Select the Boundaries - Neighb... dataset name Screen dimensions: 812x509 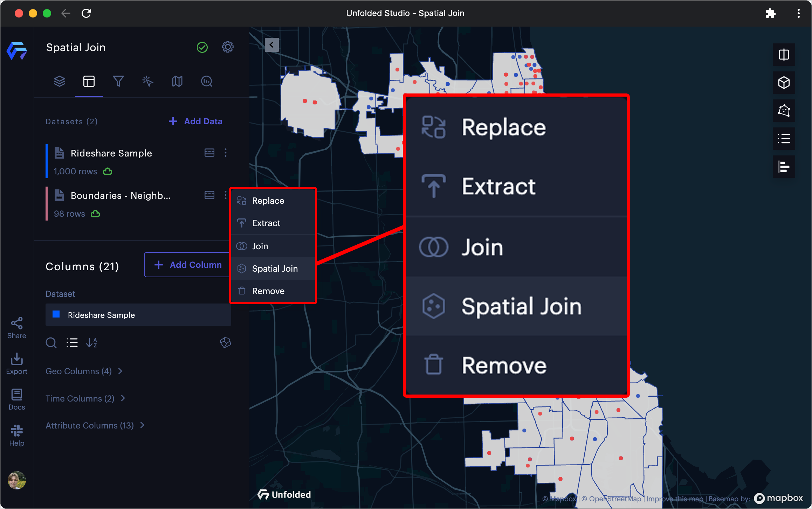pyautogui.click(x=121, y=195)
